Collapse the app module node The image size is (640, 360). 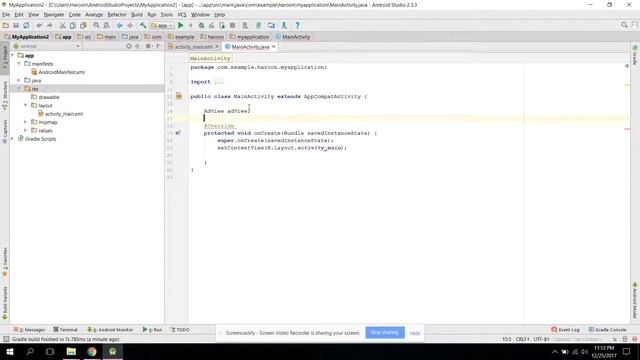(x=13, y=55)
